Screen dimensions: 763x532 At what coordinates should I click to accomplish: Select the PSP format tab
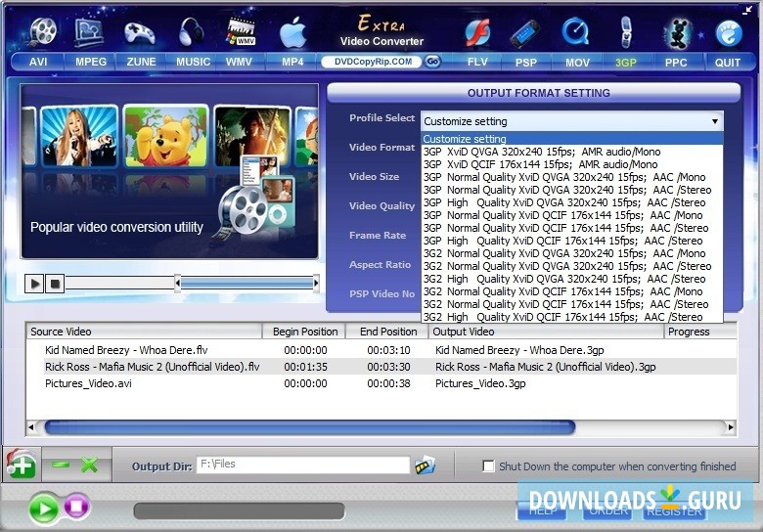point(526,63)
